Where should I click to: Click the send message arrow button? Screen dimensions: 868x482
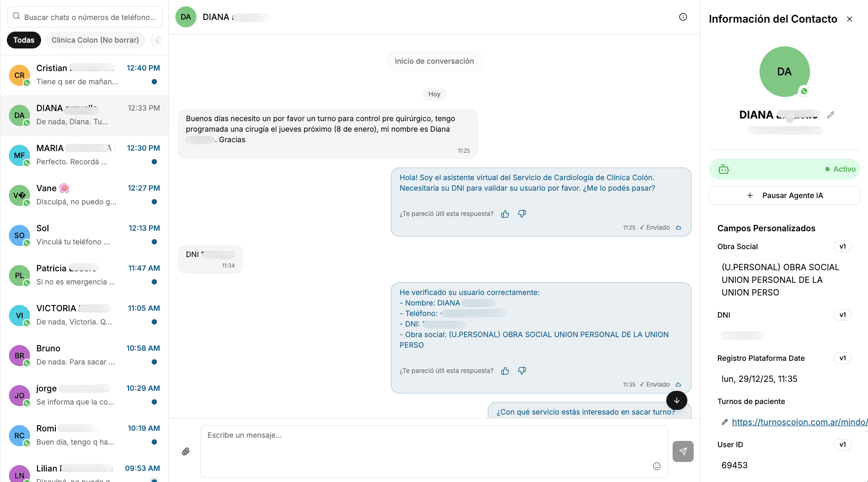point(683,451)
